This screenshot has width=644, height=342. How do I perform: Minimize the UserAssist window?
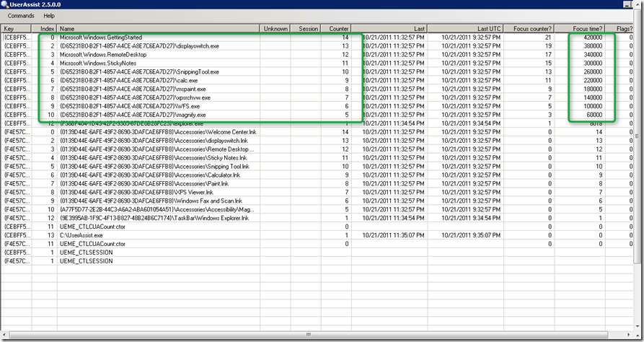627,4
